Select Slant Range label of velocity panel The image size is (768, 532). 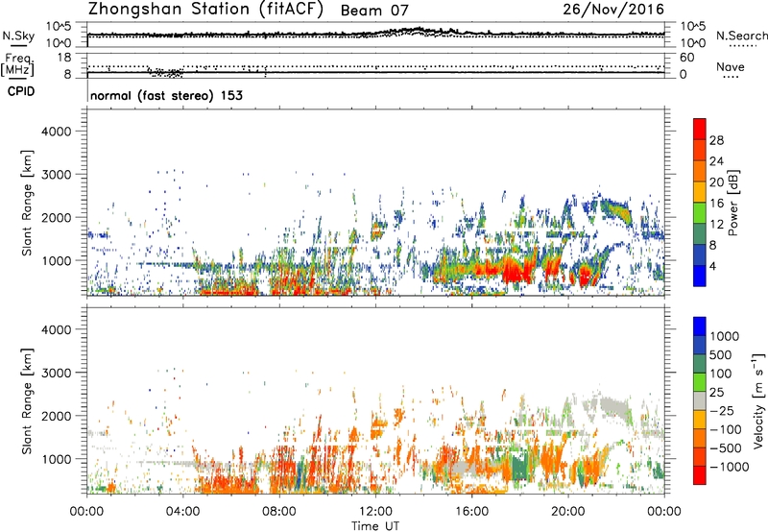[x=27, y=401]
